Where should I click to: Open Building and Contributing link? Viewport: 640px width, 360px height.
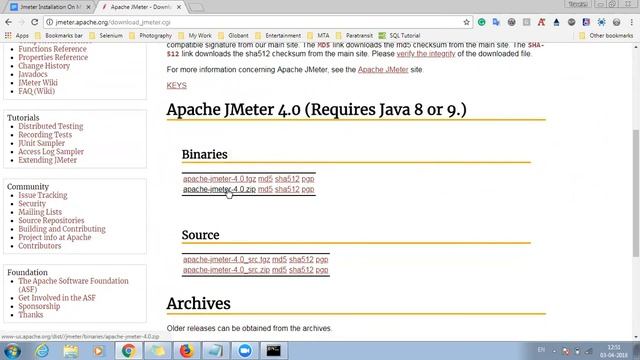pos(62,229)
